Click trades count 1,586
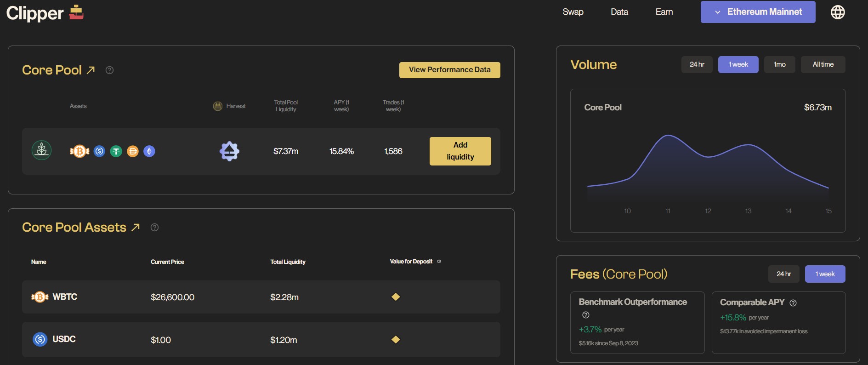Viewport: 868px width, 365px height. (x=393, y=151)
